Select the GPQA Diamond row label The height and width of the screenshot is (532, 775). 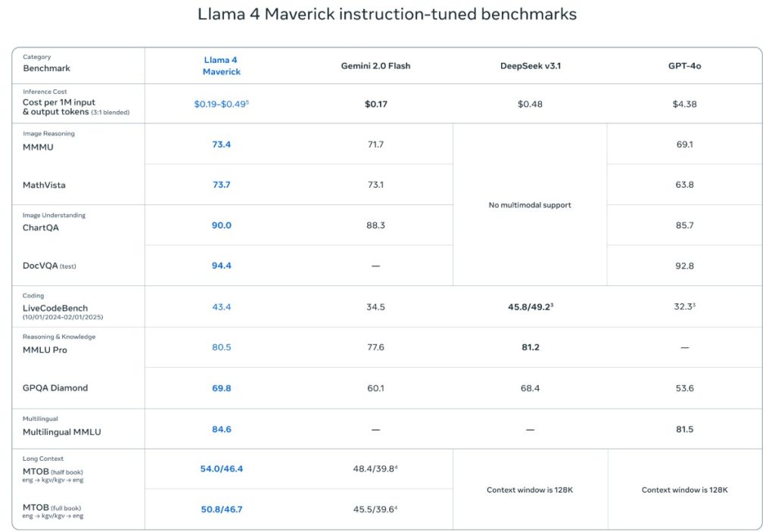pos(55,388)
